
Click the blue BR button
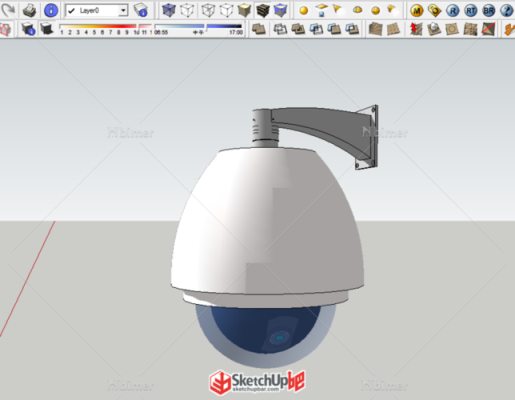(x=489, y=11)
